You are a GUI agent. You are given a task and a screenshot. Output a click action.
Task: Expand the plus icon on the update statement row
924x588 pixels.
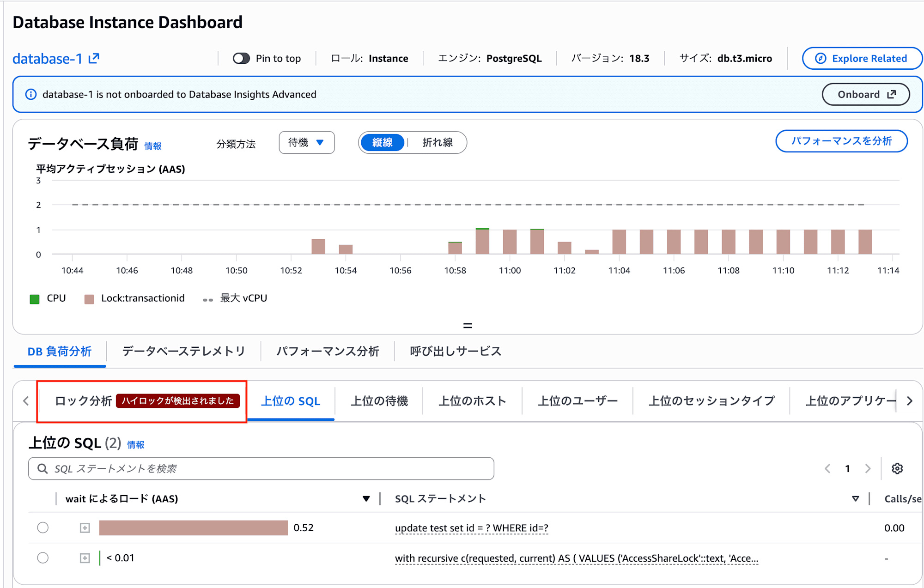pyautogui.click(x=85, y=527)
